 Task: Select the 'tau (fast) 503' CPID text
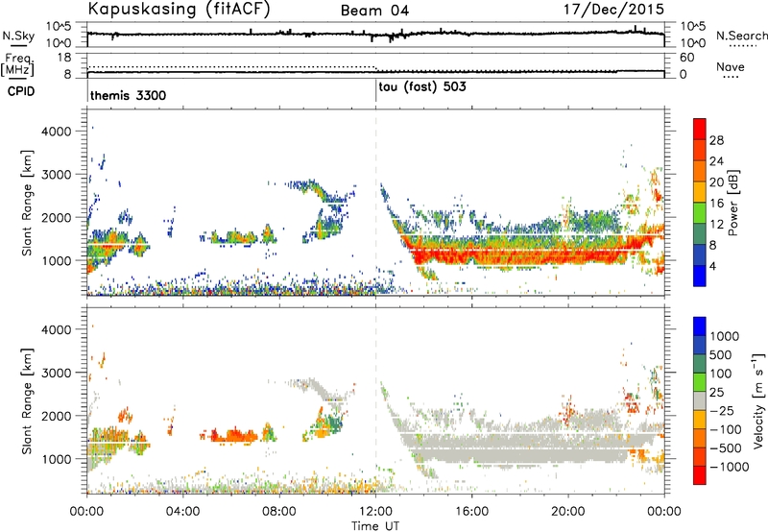(x=422, y=87)
